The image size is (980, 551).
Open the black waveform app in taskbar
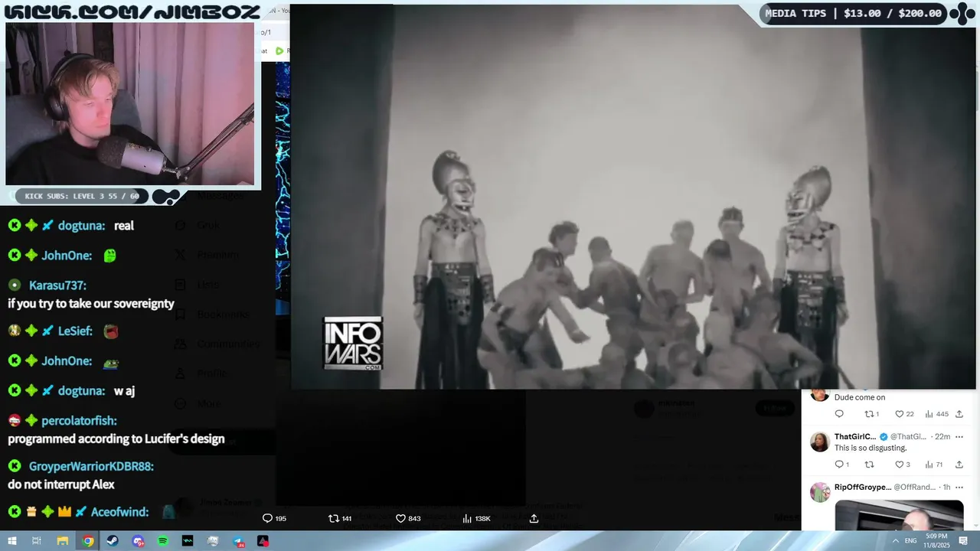coord(188,541)
